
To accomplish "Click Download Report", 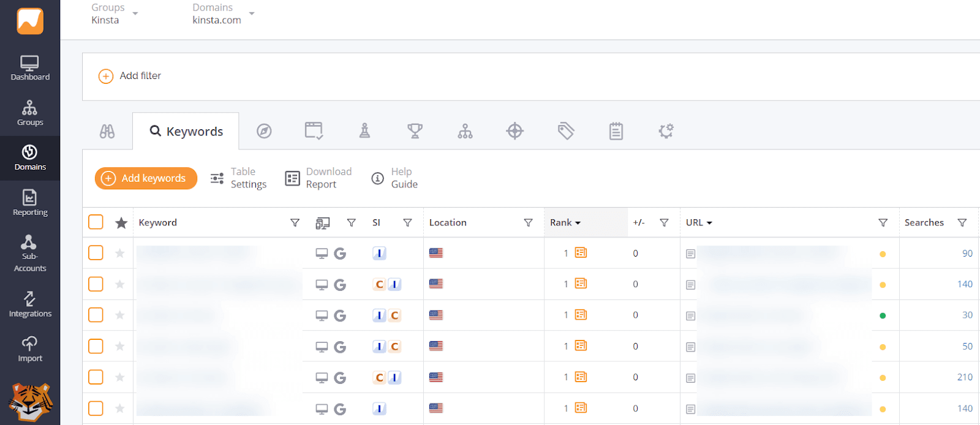I will pos(318,178).
